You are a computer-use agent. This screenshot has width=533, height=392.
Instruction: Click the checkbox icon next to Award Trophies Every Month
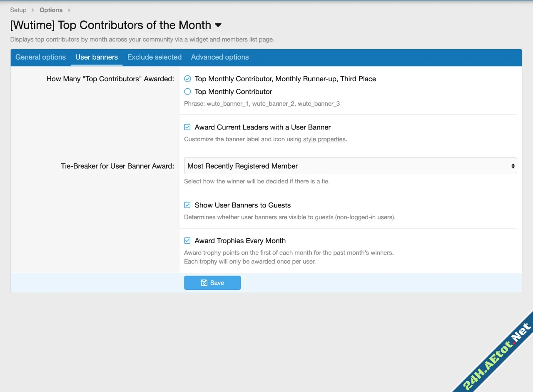point(187,240)
